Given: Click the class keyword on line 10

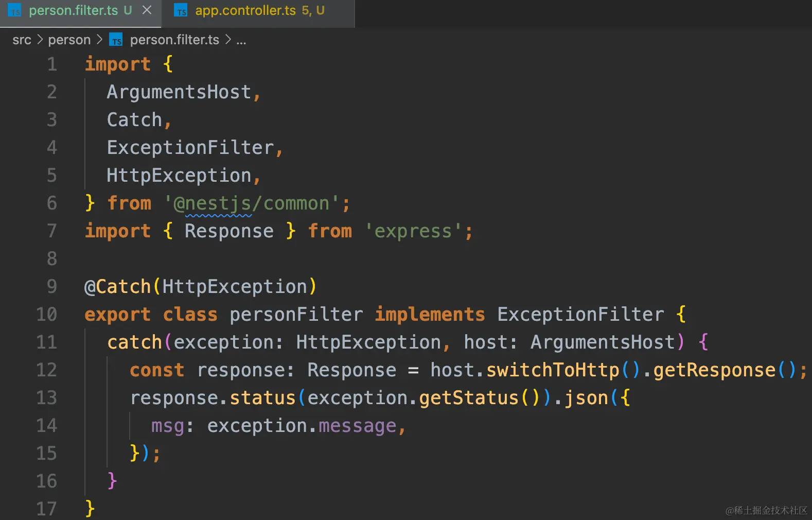Looking at the screenshot, I should point(190,315).
